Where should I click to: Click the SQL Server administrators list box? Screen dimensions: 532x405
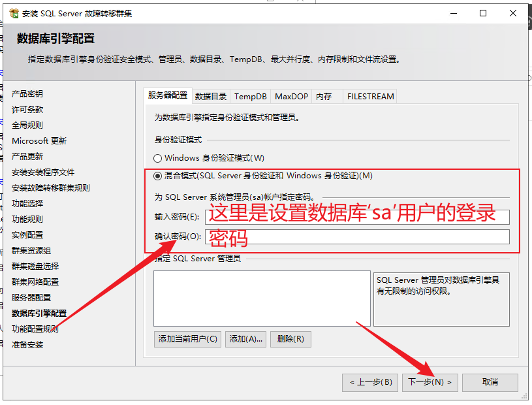pos(262,299)
